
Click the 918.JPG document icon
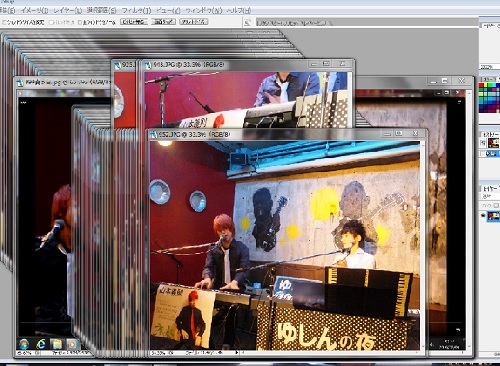coord(147,65)
